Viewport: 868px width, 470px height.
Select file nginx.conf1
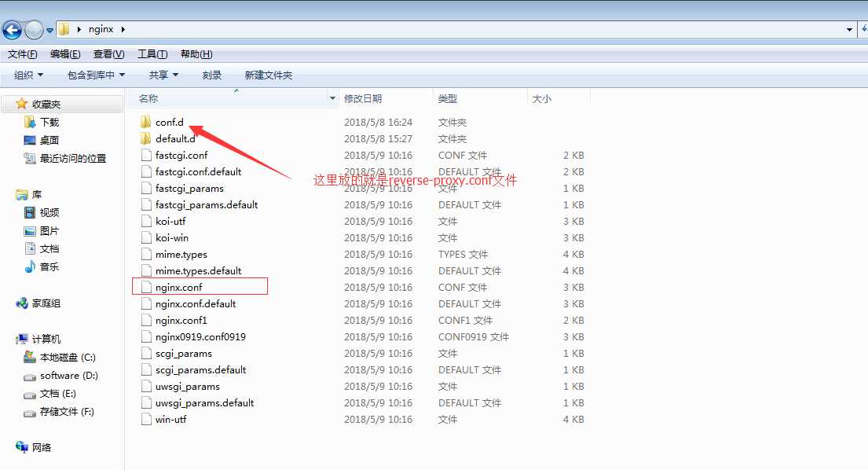click(x=181, y=320)
